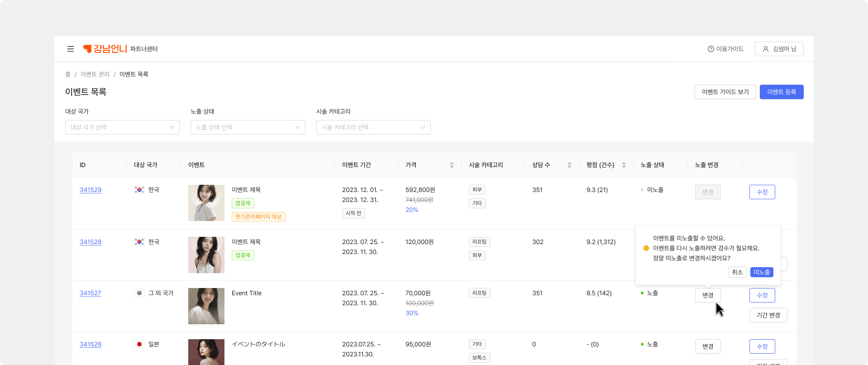Sort by 평점 (건수) column sort arrows
868x365 pixels.
(624, 165)
